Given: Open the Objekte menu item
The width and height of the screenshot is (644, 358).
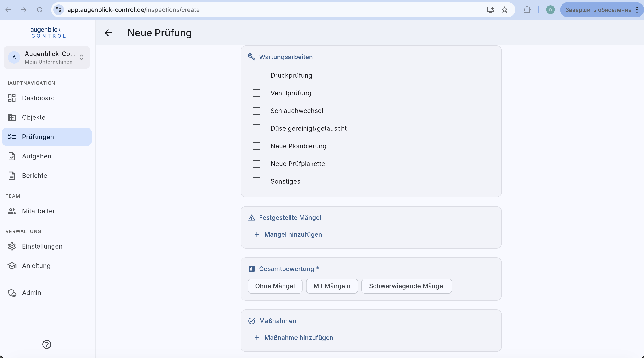Looking at the screenshot, I should [47, 117].
